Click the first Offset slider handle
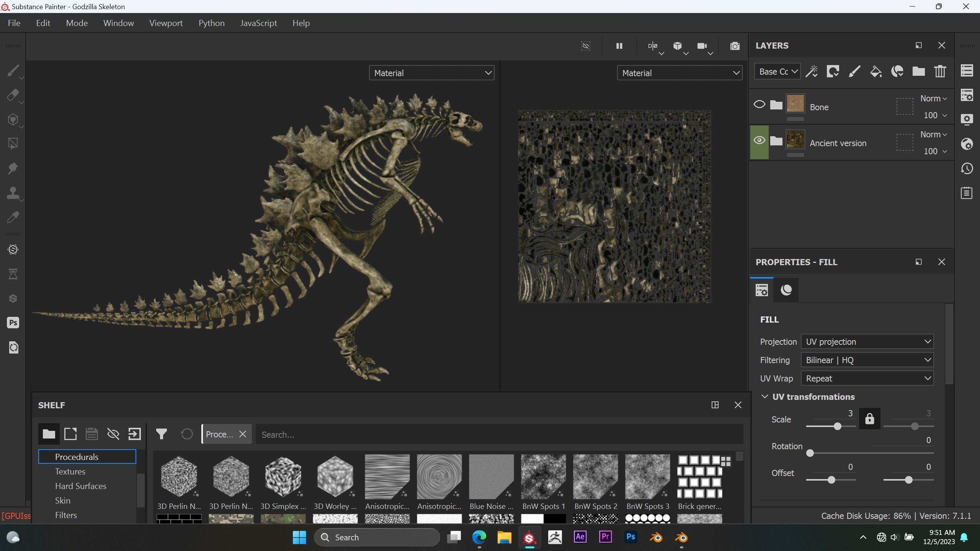This screenshot has height=551, width=980. click(831, 480)
